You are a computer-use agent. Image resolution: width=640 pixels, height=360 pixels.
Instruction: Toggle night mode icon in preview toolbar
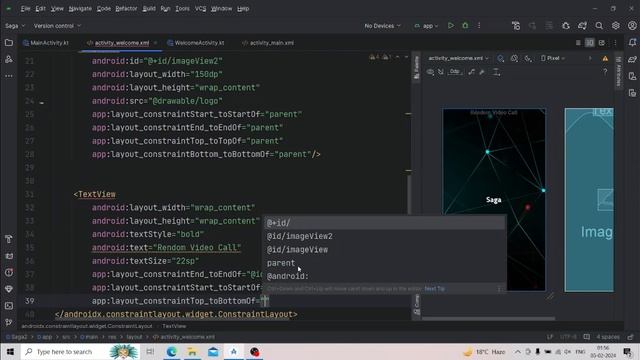tap(528, 58)
